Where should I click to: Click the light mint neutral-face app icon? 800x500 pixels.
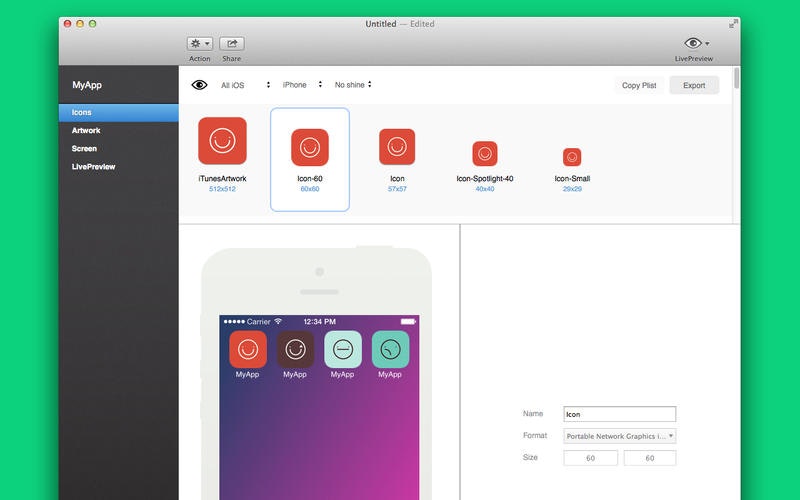(343, 349)
